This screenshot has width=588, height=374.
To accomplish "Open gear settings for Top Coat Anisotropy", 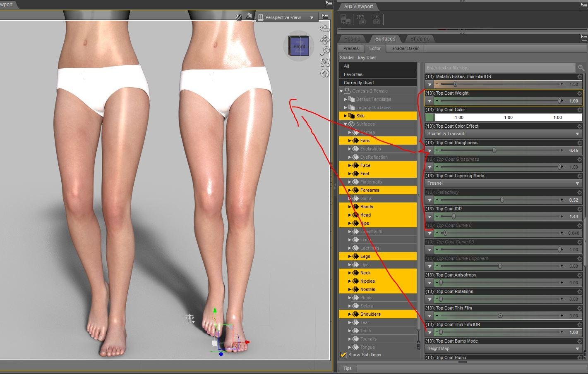I will click(x=579, y=275).
